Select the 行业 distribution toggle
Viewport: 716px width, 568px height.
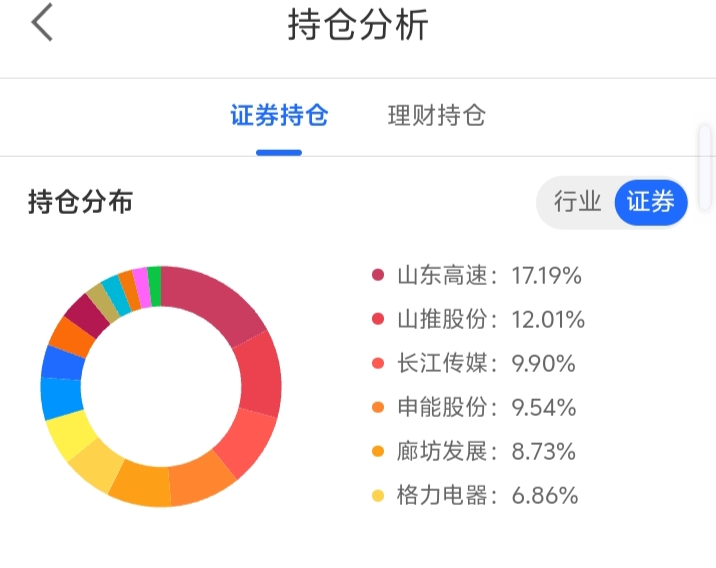pyautogui.click(x=577, y=201)
